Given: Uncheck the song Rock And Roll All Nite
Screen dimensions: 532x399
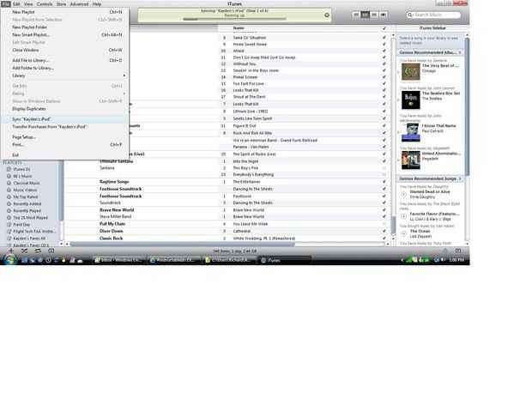Looking at the screenshot, I should click(384, 133).
